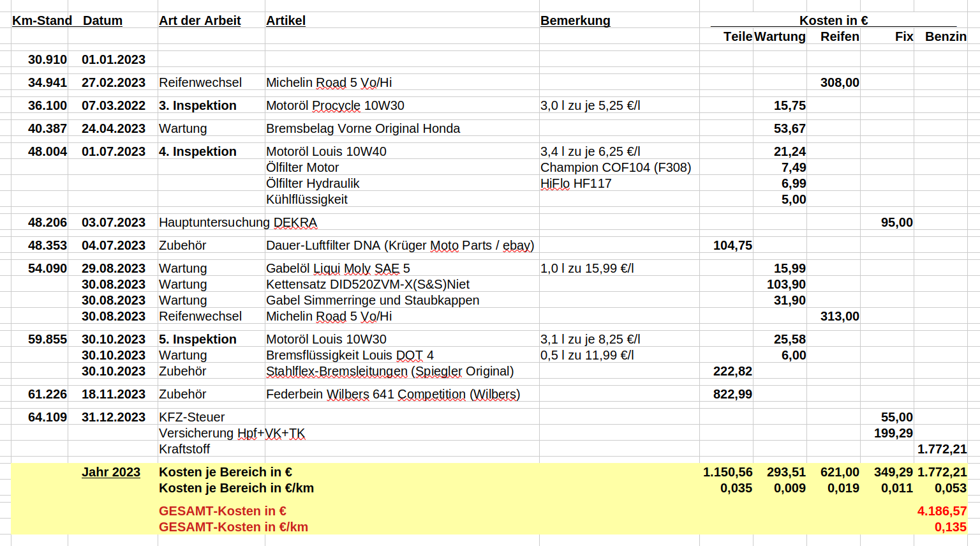Select the Datum header cell
980x546 pixels.
pyautogui.click(x=103, y=20)
